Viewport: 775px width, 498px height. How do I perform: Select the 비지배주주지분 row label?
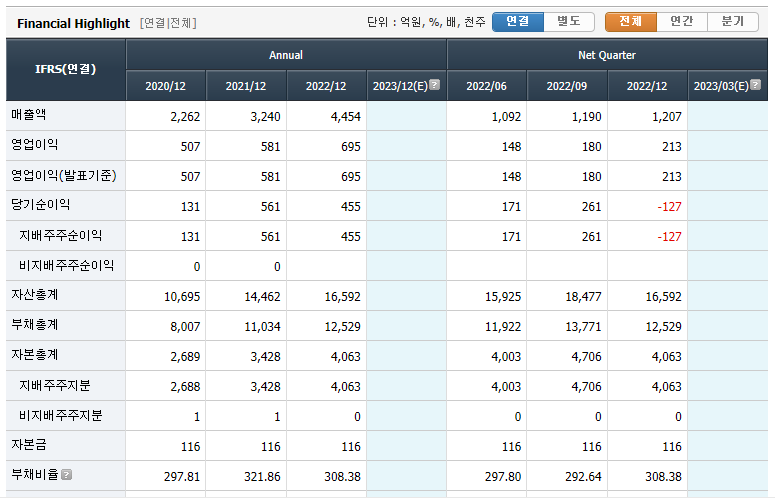point(61,415)
